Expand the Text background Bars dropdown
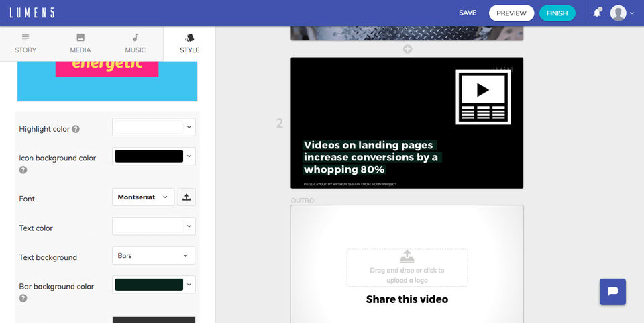The image size is (644, 323). [x=154, y=256]
